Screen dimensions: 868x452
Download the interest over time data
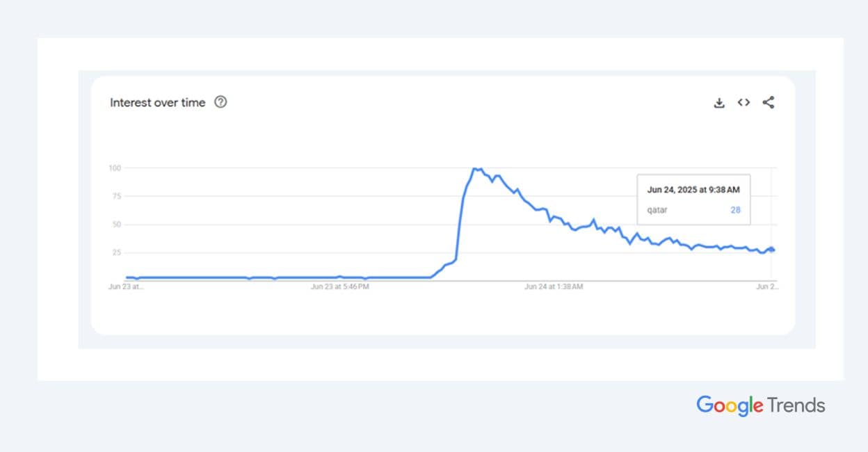tap(719, 103)
